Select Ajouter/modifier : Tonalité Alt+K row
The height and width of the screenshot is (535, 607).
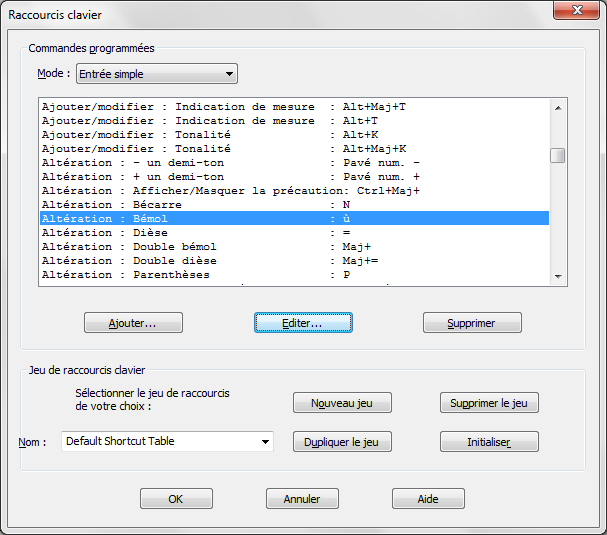(200, 134)
